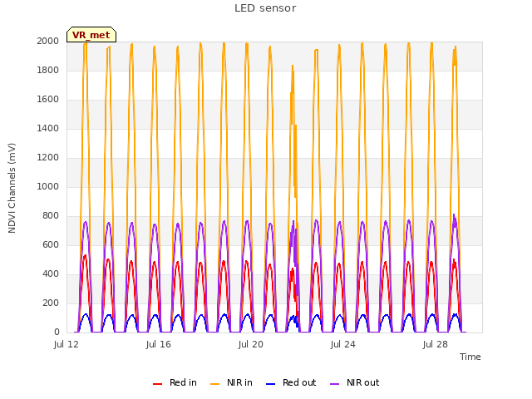Click the 400 y-axis tick label
Viewport: 532px width, 399px height.
[51, 273]
